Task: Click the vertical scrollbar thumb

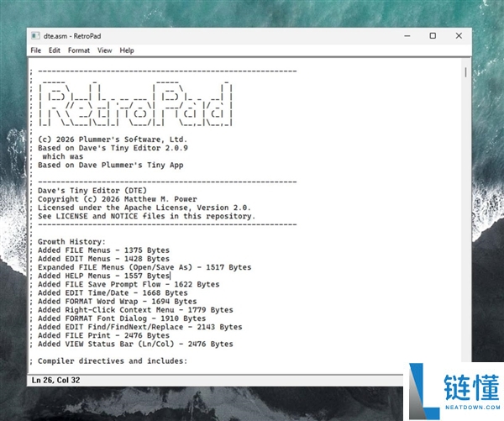Action: pos(465,72)
